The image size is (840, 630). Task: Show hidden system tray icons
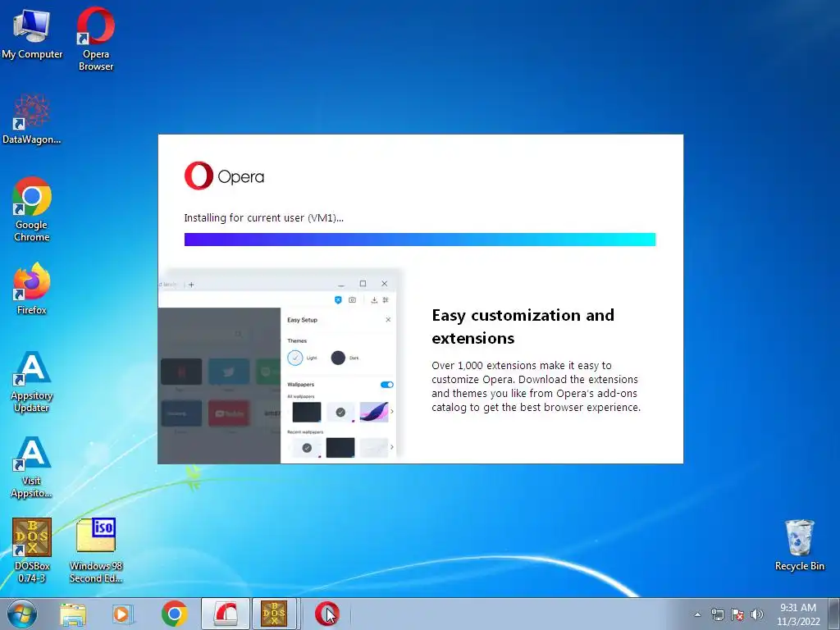click(x=697, y=614)
